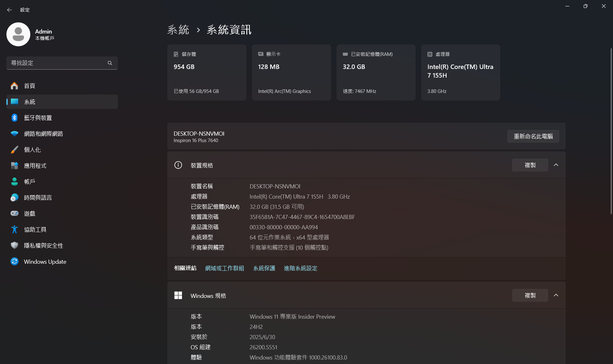Screen dimensions: 613x364
Task: Collapse the Windows 規格 section chevron
Action: coord(556,295)
